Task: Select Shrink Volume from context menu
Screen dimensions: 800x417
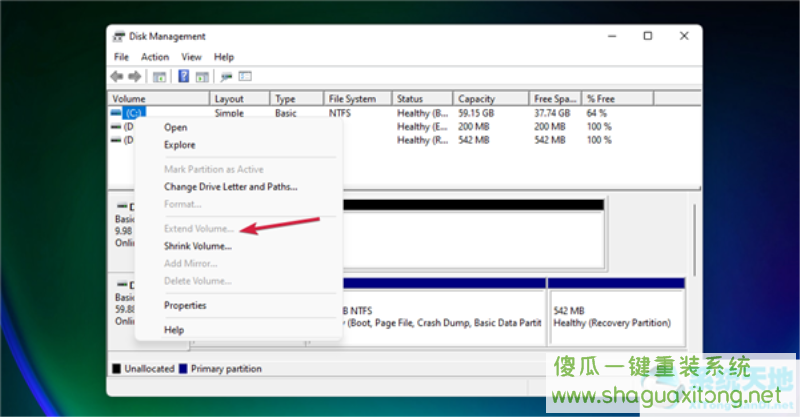Action: click(198, 246)
